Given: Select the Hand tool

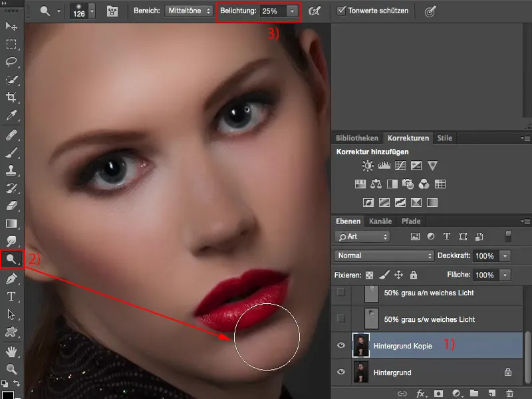Looking at the screenshot, I should point(11,350).
